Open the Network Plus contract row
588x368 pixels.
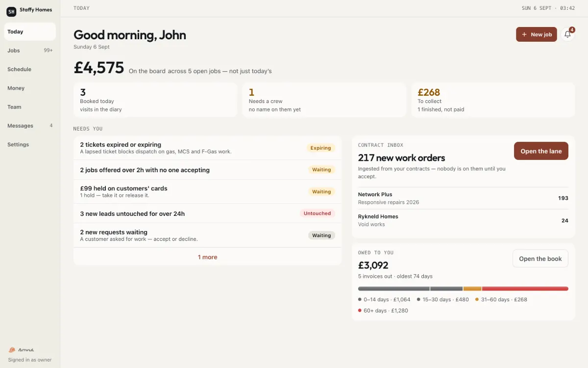point(463,198)
